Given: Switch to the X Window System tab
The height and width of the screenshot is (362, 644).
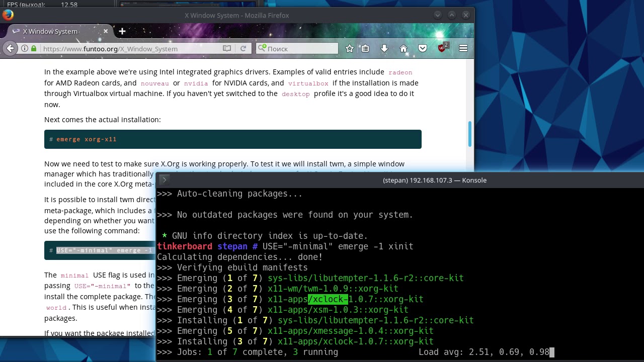Looking at the screenshot, I should tap(60, 31).
